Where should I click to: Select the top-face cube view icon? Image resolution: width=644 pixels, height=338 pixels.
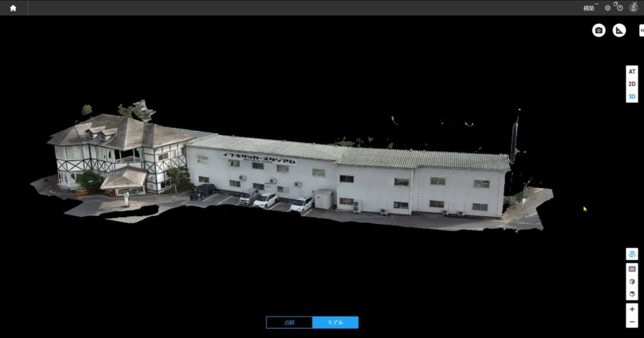point(632,294)
